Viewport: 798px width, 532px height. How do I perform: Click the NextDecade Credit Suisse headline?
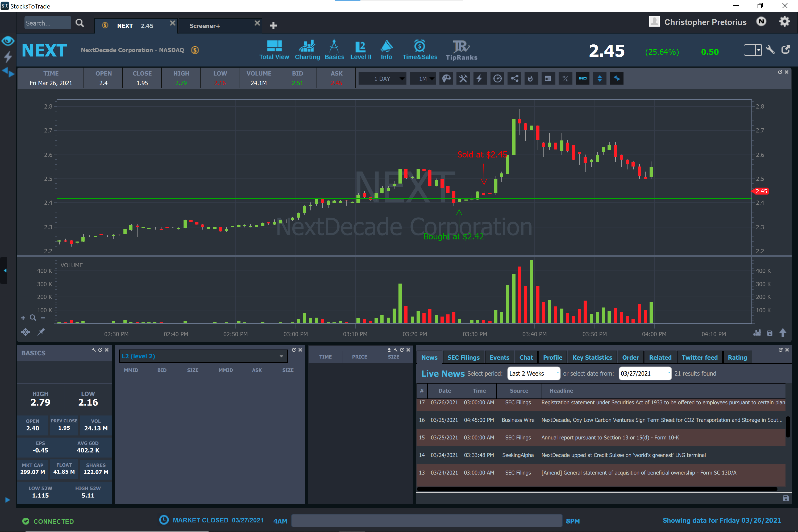coord(623,455)
